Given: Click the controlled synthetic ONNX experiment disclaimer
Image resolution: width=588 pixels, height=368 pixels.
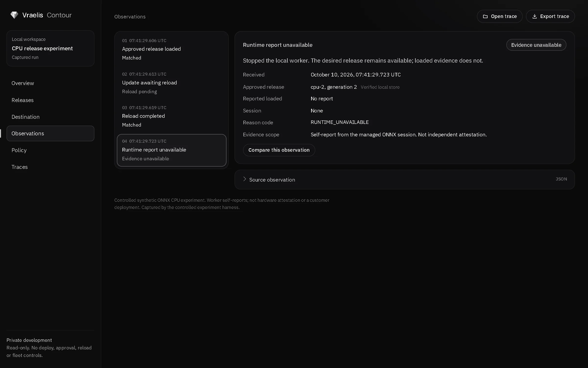Looking at the screenshot, I should coord(222,204).
